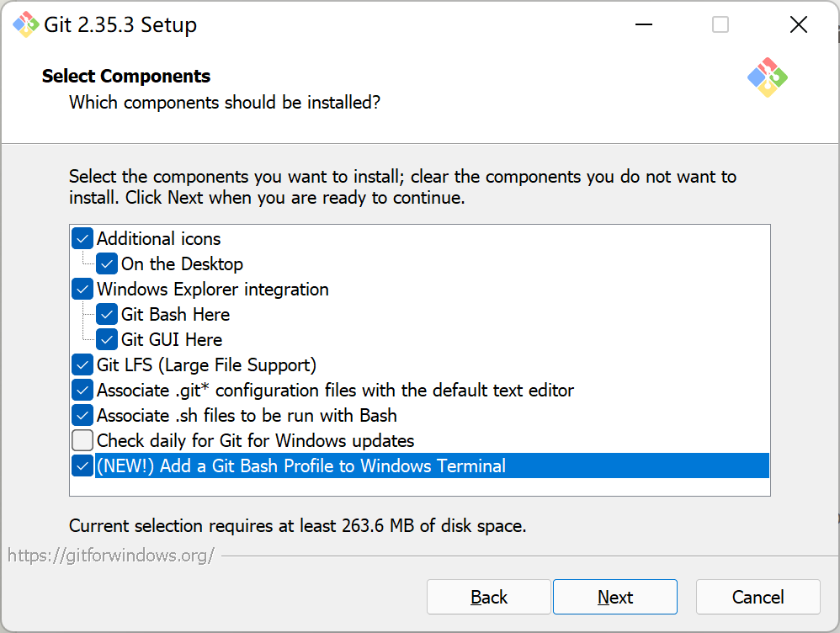This screenshot has height=633, width=840.
Task: Maximize the Git Setup window
Action: click(x=720, y=25)
